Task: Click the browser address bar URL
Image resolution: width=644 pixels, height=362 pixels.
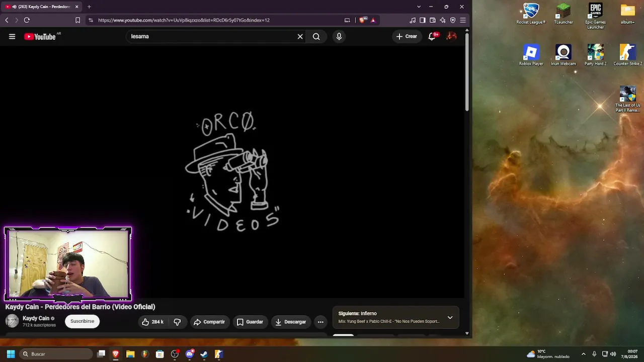Action: point(184,20)
